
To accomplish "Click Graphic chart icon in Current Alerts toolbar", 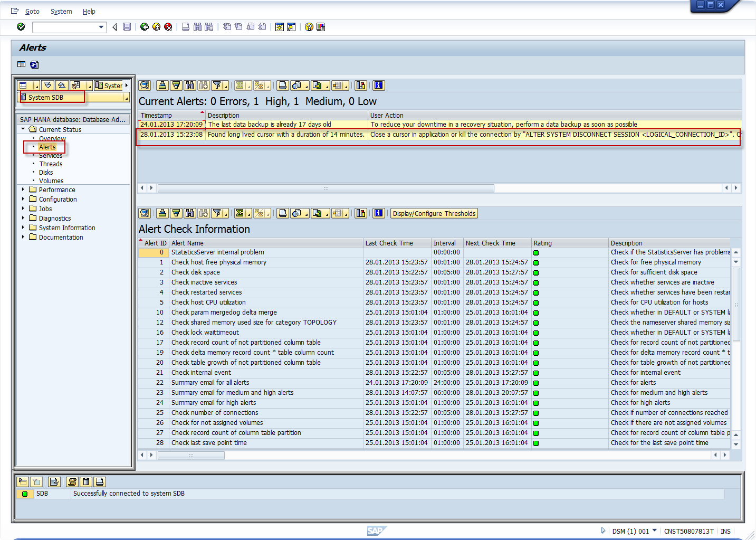I will 361,86.
